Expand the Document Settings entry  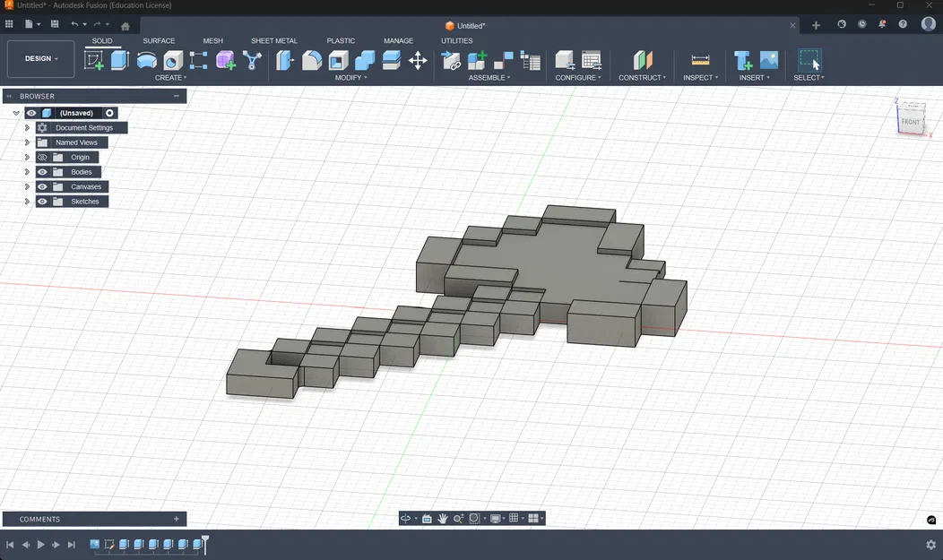[26, 127]
